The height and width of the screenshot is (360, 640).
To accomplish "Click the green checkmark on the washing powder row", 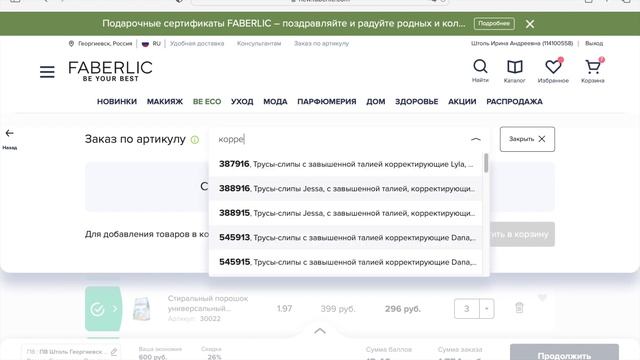I will 98,309.
